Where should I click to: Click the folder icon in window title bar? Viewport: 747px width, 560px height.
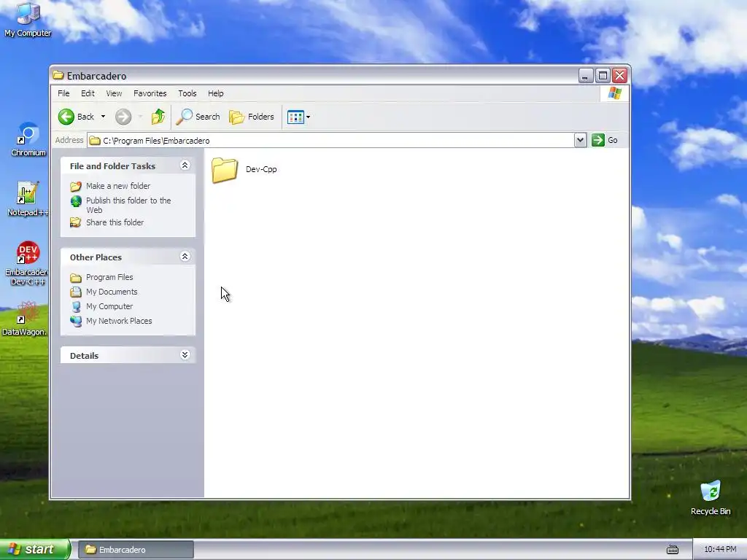click(x=58, y=75)
